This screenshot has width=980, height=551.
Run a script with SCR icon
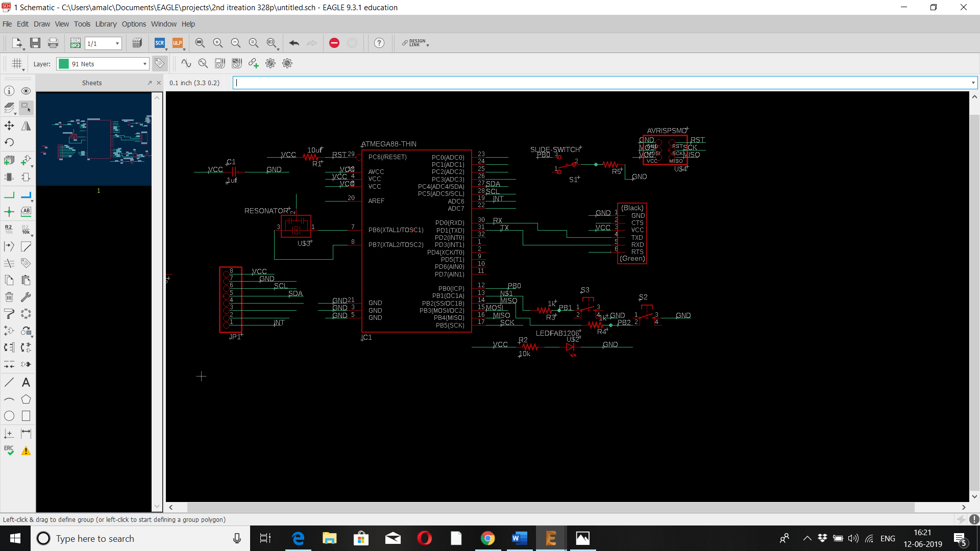160,43
